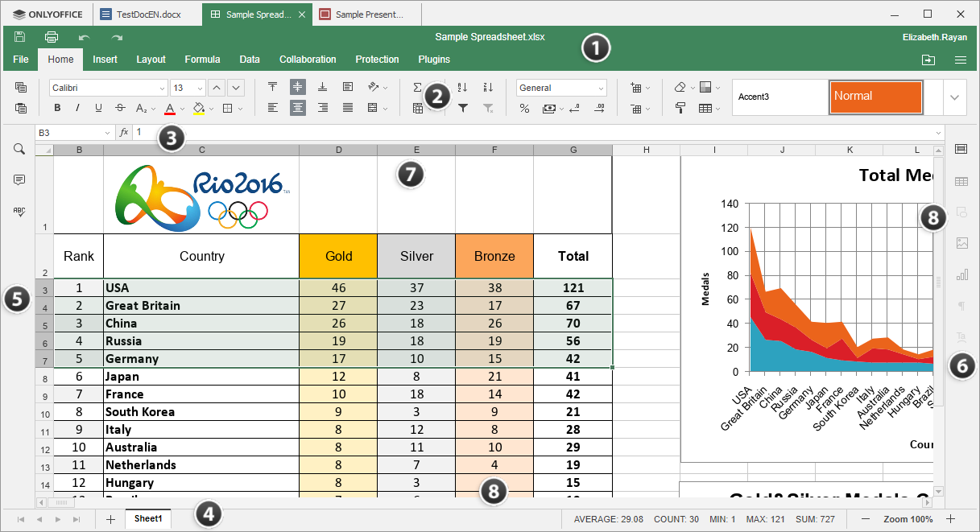The image size is (980, 532).
Task: Click the Sort ascending icon
Action: 461,86
